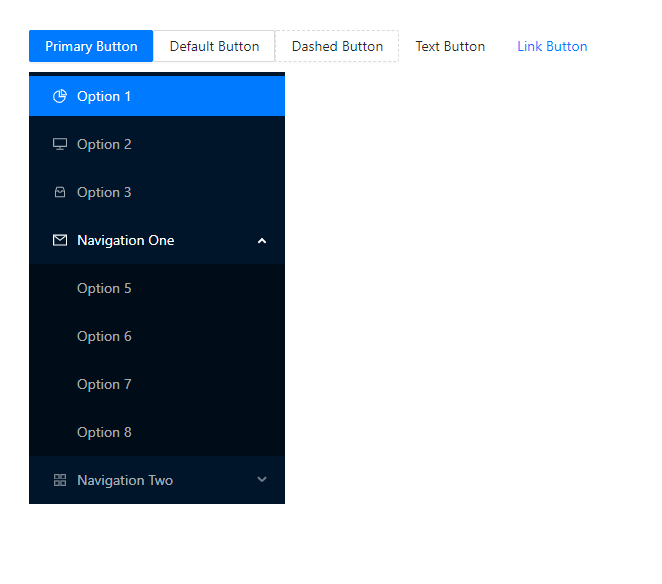The width and height of the screenshot is (662, 584).
Task: Click the Dashed Button
Action: point(337,46)
